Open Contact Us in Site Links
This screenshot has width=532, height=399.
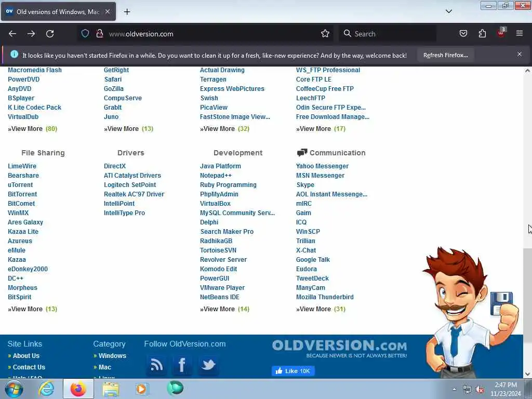click(29, 367)
